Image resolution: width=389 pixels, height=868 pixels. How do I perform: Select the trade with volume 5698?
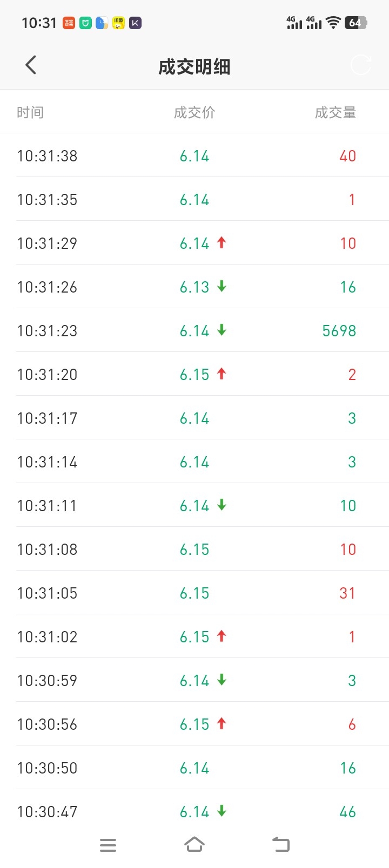point(194,330)
